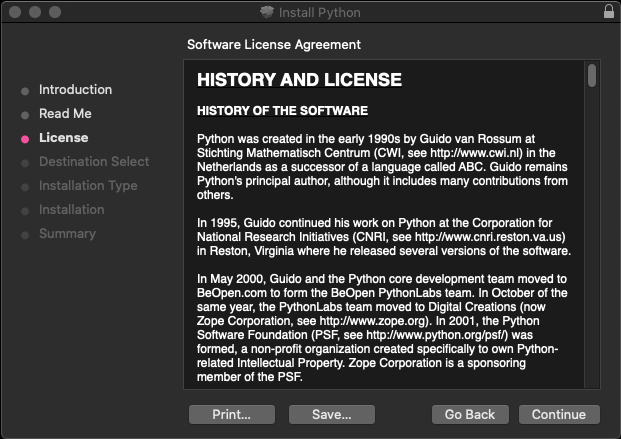Select the Read Me step

click(65, 114)
